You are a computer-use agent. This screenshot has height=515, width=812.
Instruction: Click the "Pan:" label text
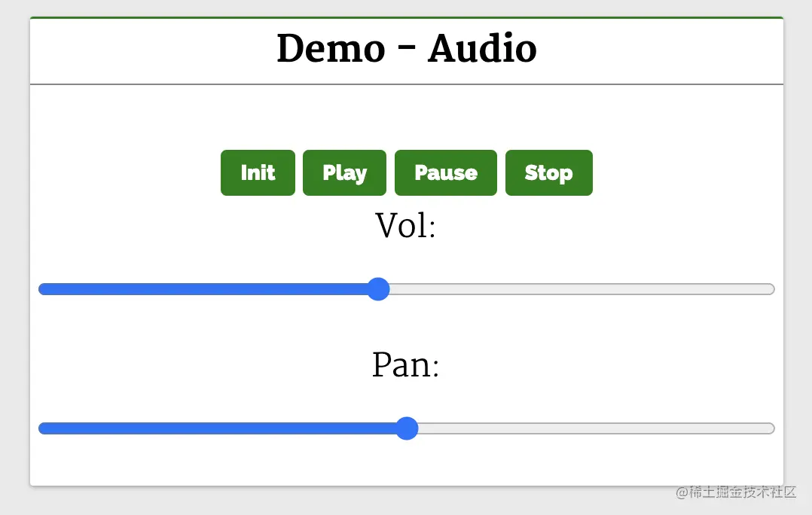[x=406, y=366]
